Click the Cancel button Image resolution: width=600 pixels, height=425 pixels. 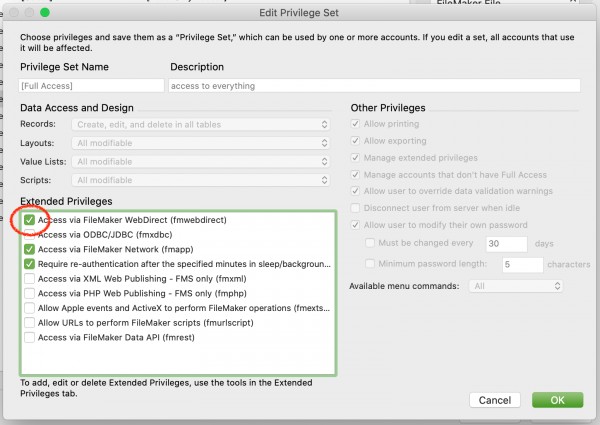tap(495, 400)
